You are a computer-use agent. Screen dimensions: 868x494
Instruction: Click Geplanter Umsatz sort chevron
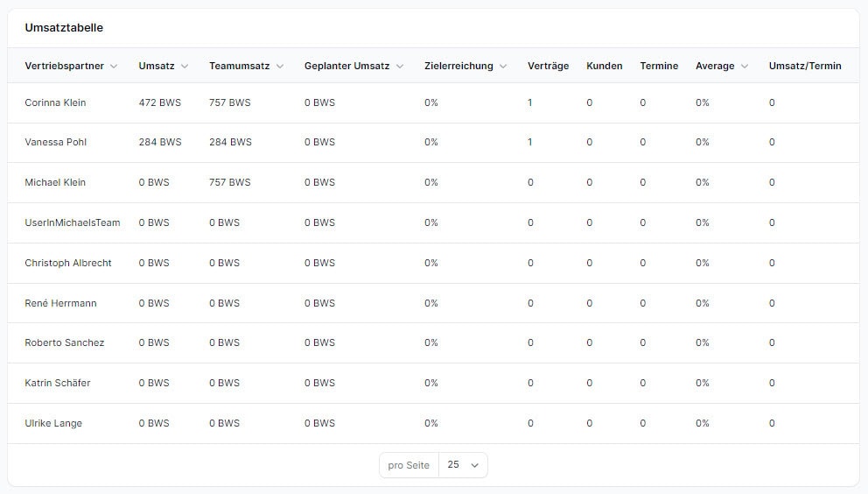pos(400,66)
